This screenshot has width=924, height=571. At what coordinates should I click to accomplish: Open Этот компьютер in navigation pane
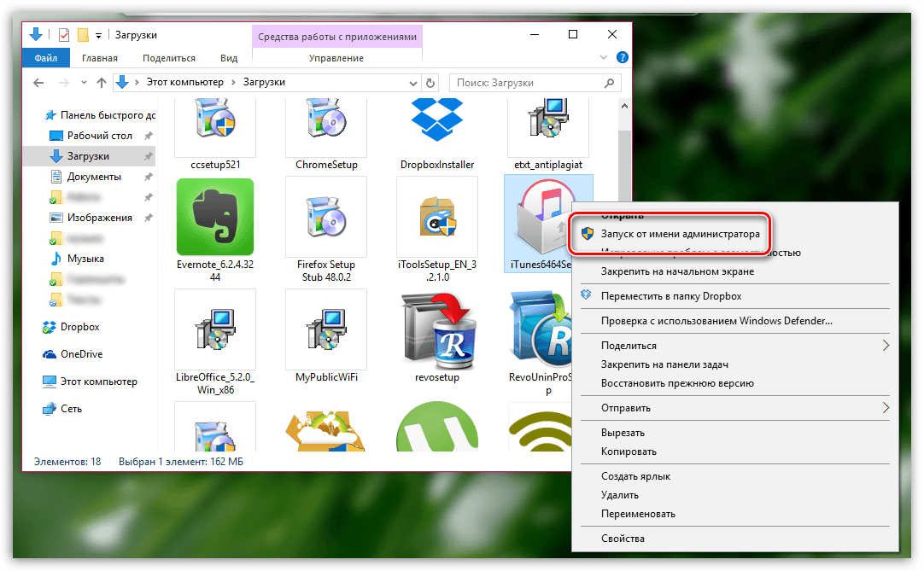[98, 382]
